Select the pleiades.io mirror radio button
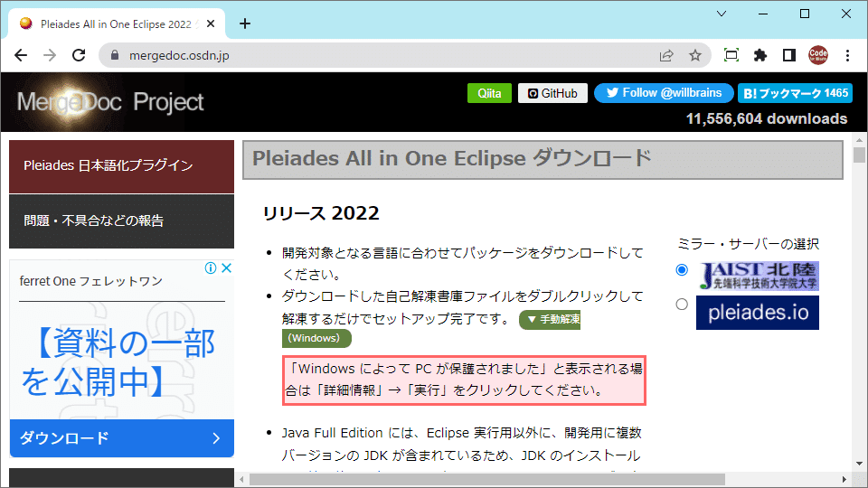Screen dimensions: 868x488 682,305
